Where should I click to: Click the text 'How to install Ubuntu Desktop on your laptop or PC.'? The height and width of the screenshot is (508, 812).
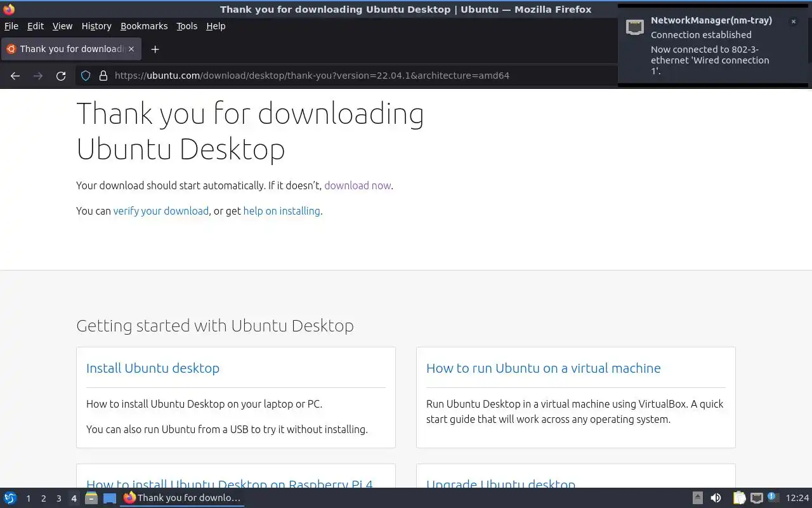(x=204, y=404)
